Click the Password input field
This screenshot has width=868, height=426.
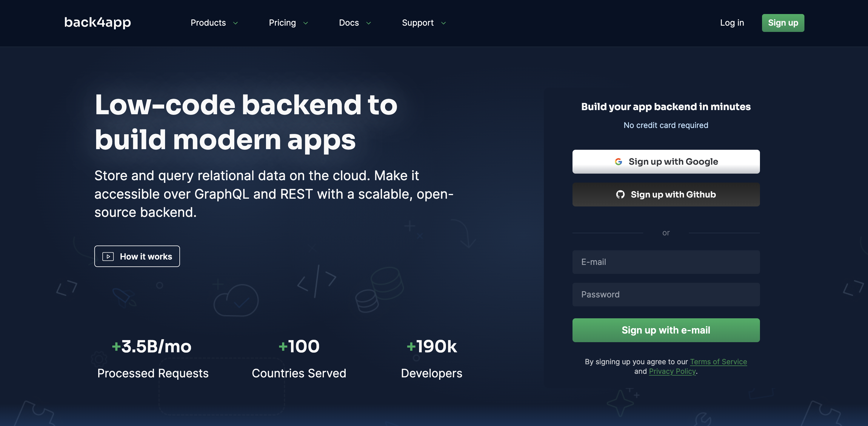click(x=666, y=294)
